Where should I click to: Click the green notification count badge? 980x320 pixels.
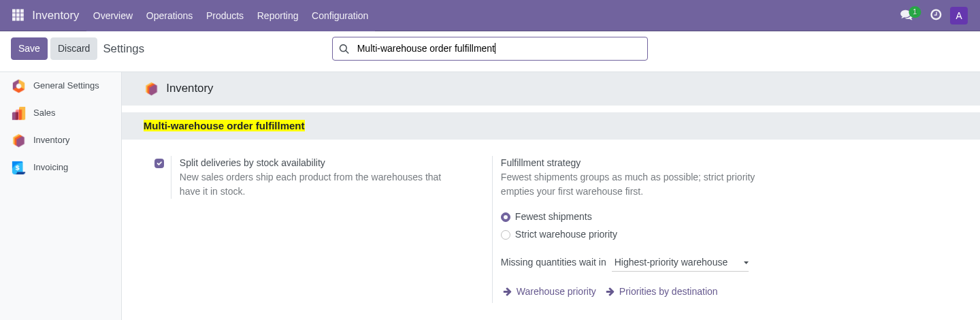[915, 12]
